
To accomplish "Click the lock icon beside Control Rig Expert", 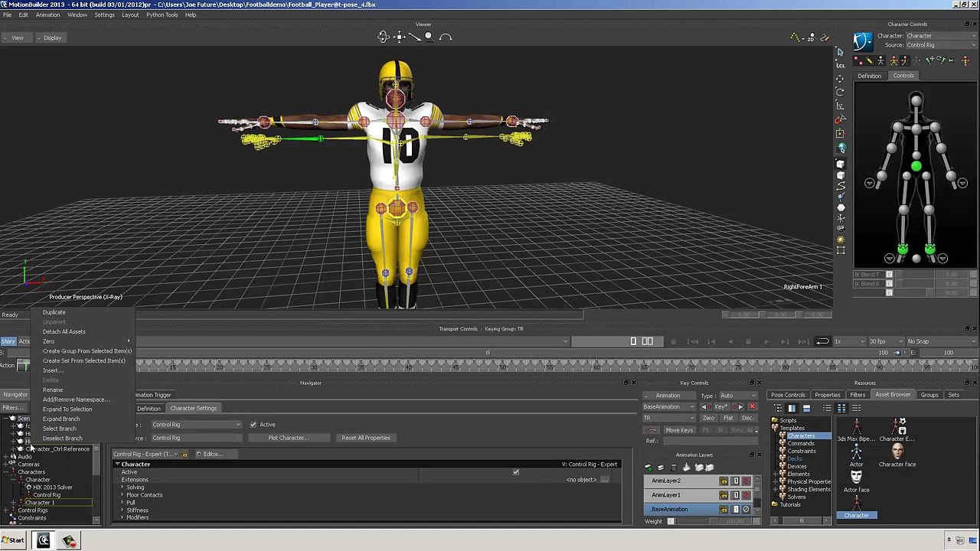I will [x=185, y=455].
